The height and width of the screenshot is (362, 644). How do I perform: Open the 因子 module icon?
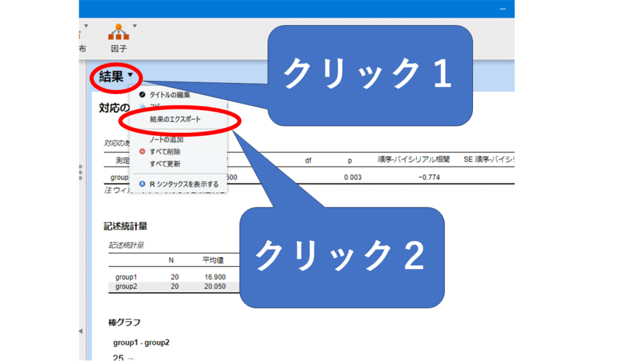[x=118, y=33]
